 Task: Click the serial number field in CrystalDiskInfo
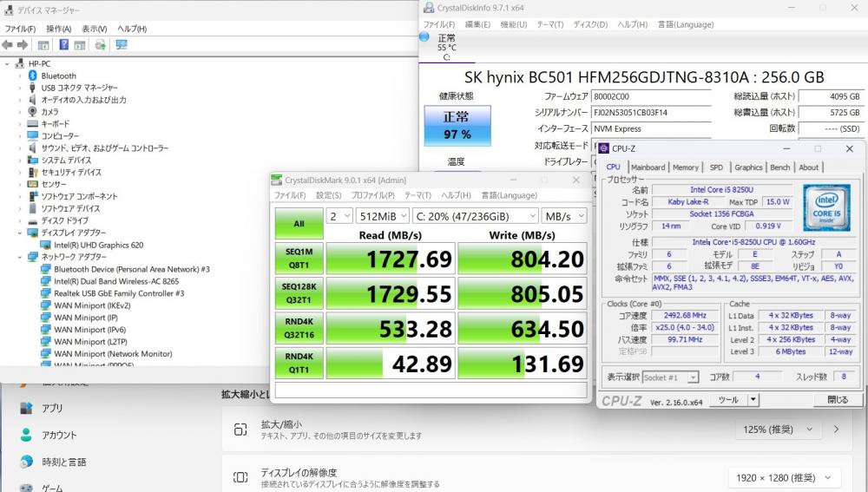coord(651,112)
